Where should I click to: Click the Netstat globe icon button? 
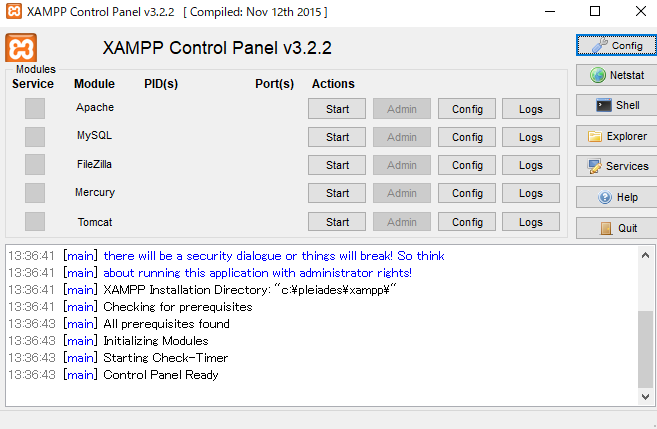(x=616, y=75)
